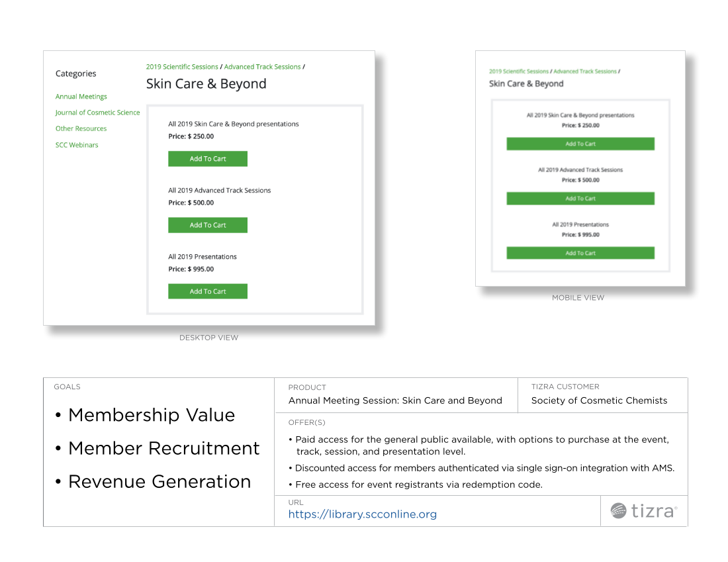This screenshot has width=728, height=562.
Task: Click the Skin Care & Beyond heading in desktop view
Action: click(206, 84)
